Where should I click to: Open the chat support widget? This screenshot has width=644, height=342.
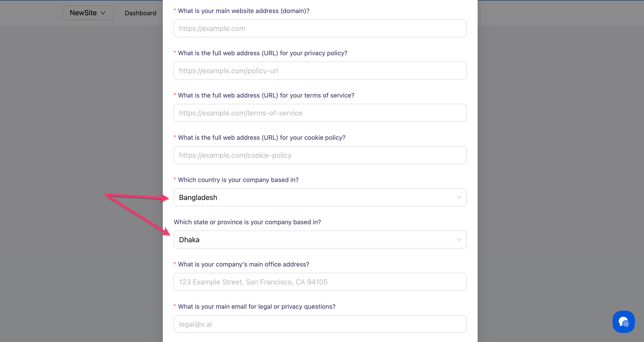pos(623,322)
